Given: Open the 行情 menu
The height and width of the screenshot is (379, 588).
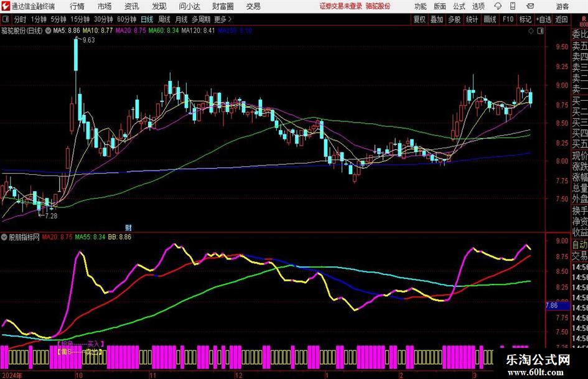Looking at the screenshot, I should (77, 6).
